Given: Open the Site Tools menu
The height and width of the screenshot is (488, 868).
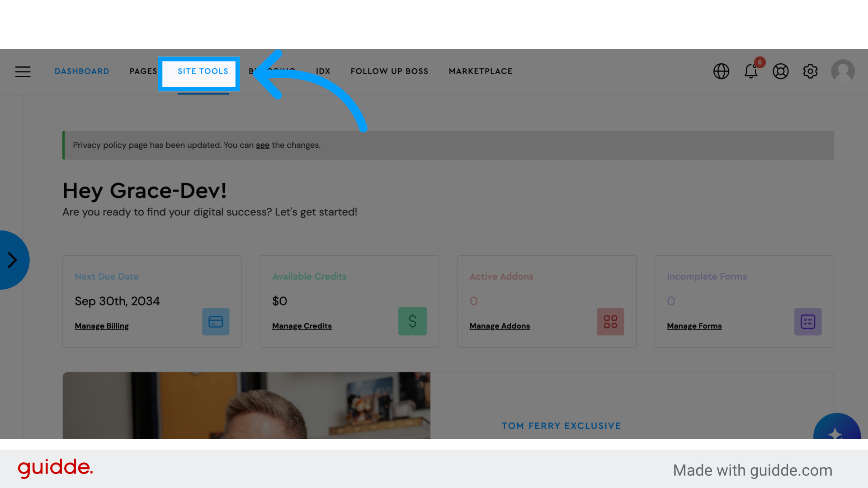Looking at the screenshot, I should (203, 71).
